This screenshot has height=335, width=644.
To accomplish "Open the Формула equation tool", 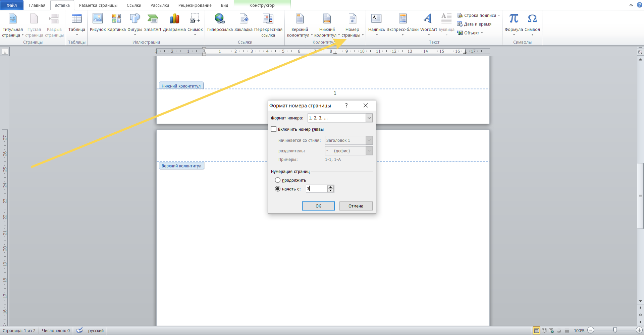I will 514,19.
